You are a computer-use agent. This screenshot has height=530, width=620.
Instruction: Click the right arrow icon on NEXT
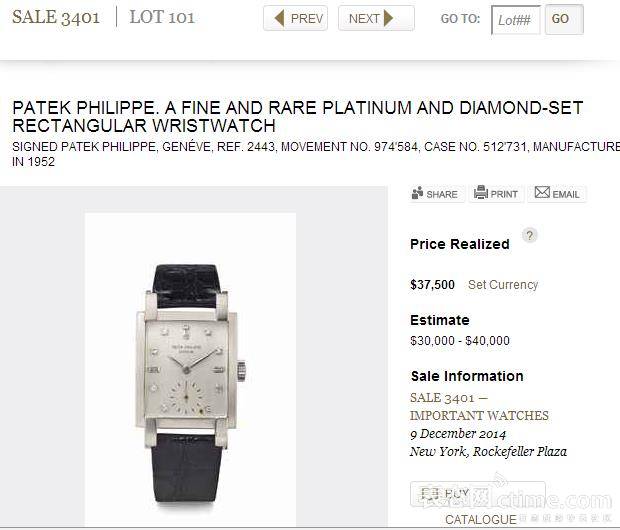tap(388, 18)
